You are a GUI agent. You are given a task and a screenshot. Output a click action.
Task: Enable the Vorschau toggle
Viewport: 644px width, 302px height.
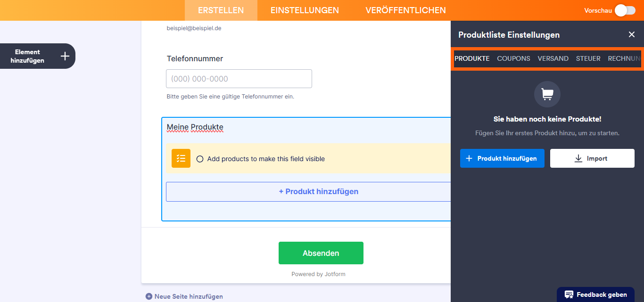(x=624, y=10)
